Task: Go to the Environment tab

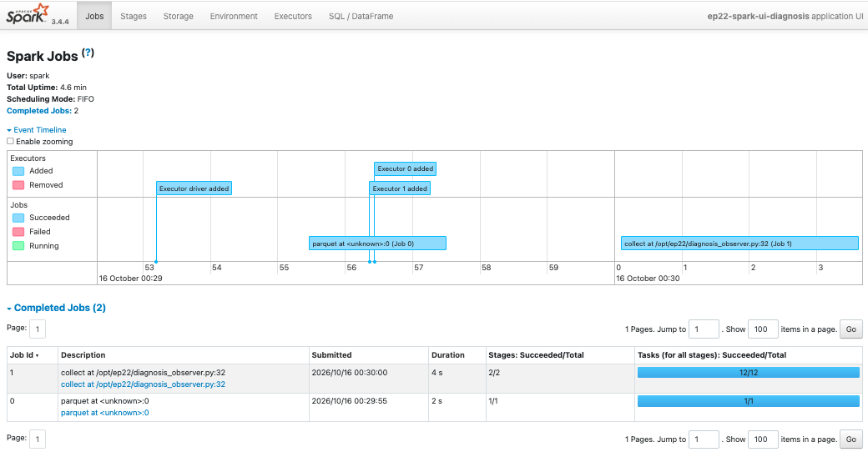Action: tap(234, 16)
